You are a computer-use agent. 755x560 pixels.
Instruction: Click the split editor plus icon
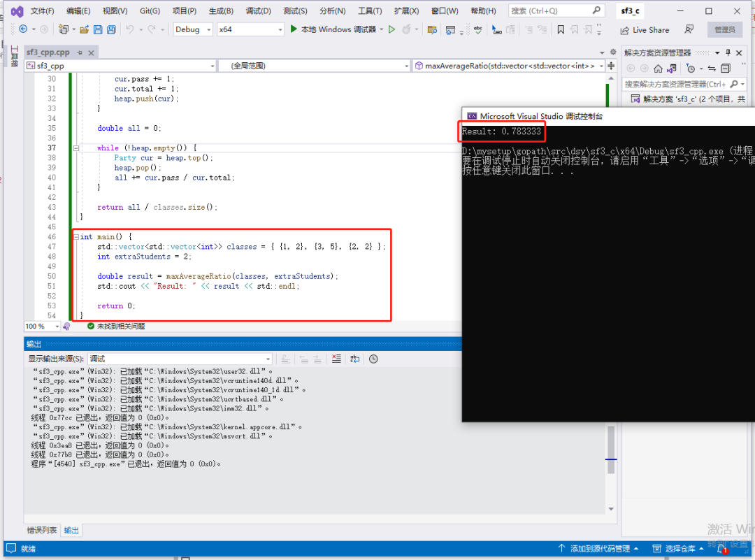611,66
